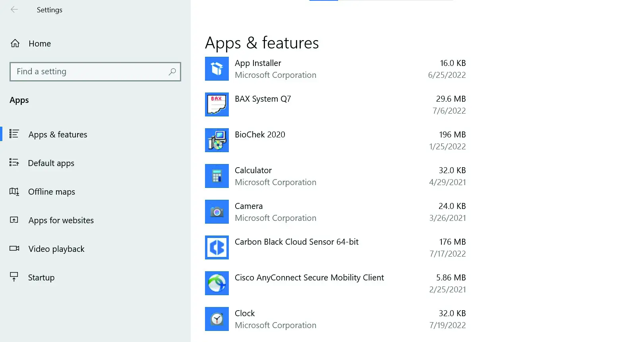Click the Calculator app icon
Image resolution: width=644 pixels, height=342 pixels.
tap(217, 176)
